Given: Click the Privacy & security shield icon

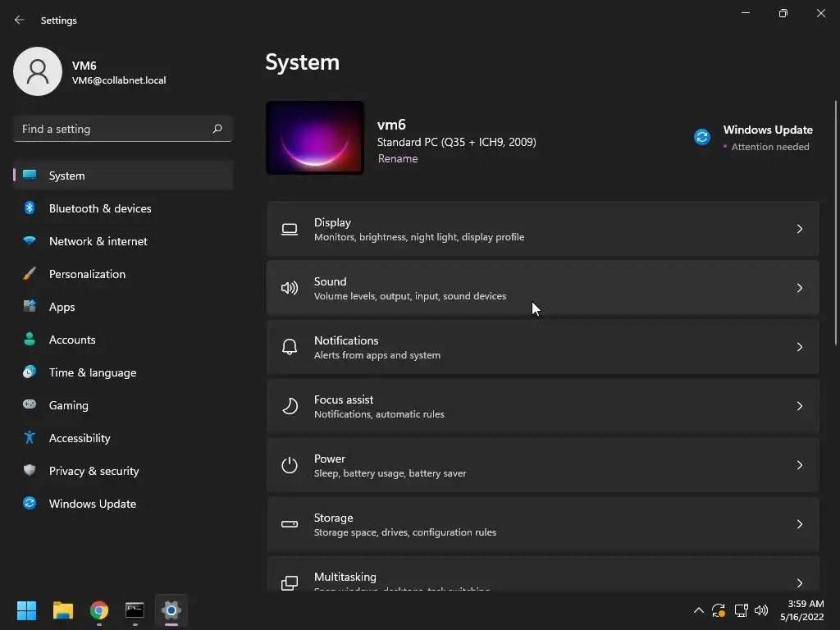Looking at the screenshot, I should coord(30,470).
